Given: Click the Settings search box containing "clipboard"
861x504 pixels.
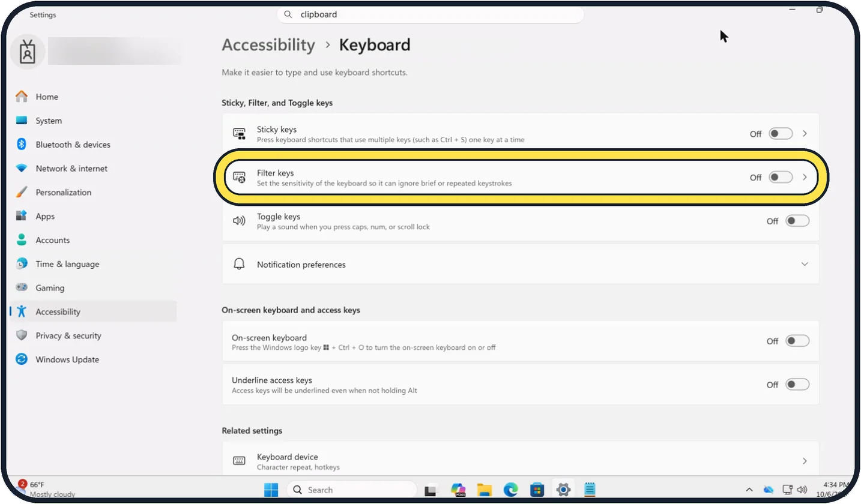Looking at the screenshot, I should tap(431, 14).
